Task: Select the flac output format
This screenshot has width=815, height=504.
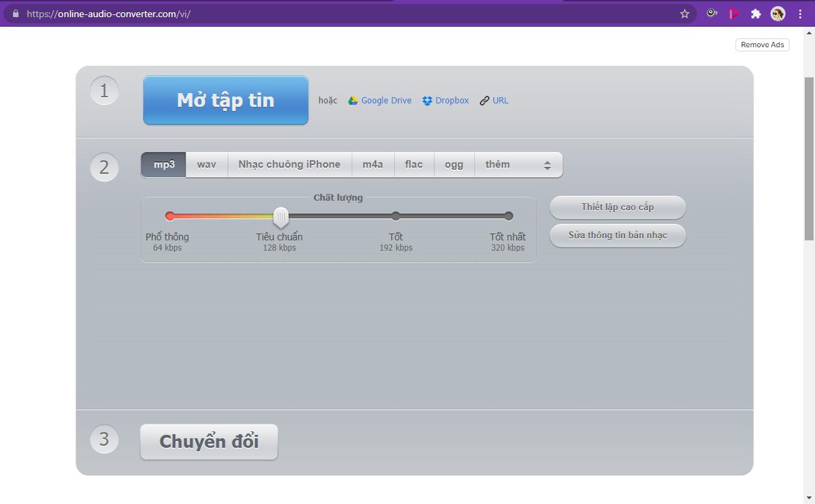Action: [414, 164]
